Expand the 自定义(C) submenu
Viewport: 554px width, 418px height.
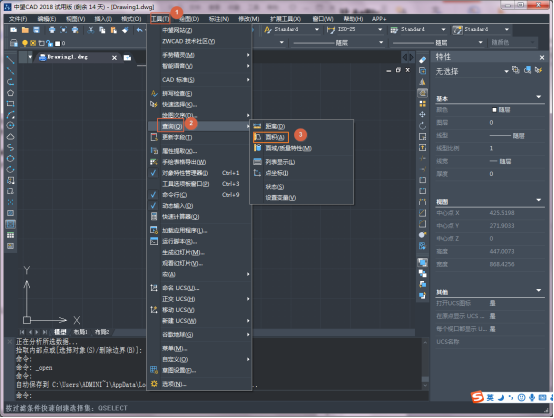[x=199, y=360]
